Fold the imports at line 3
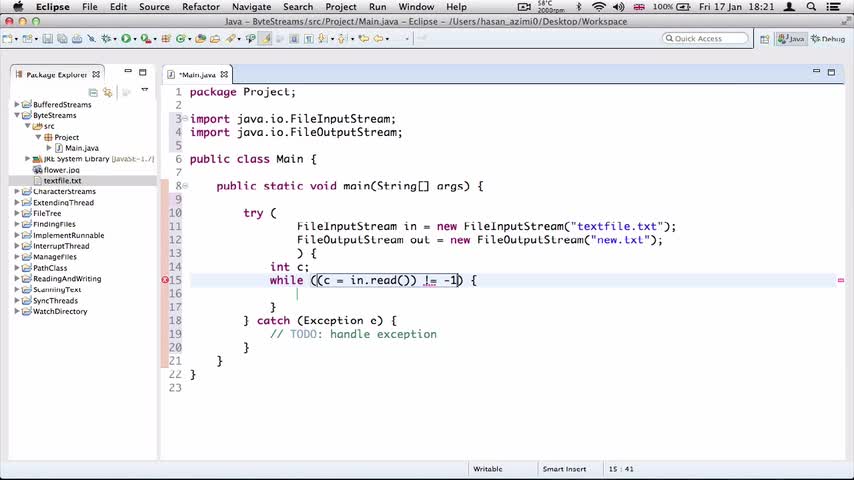 click(x=185, y=118)
